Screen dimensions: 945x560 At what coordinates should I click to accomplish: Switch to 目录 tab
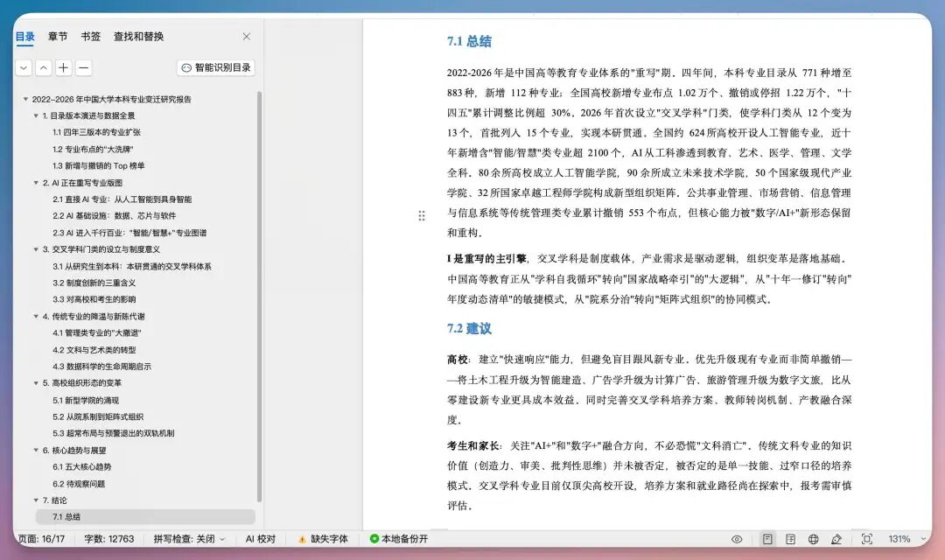(24, 36)
